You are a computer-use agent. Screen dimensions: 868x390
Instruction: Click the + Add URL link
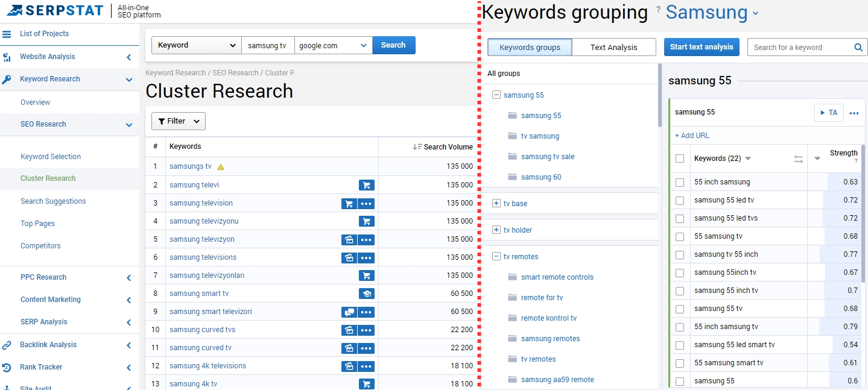(692, 136)
